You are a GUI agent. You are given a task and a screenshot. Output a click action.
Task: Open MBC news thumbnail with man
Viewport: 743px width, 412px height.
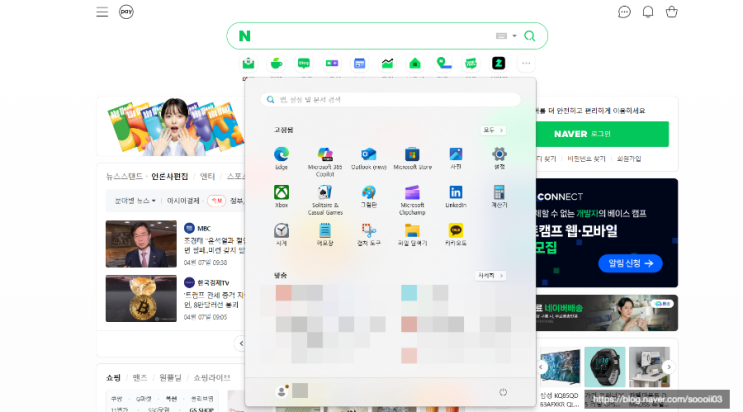(141, 244)
